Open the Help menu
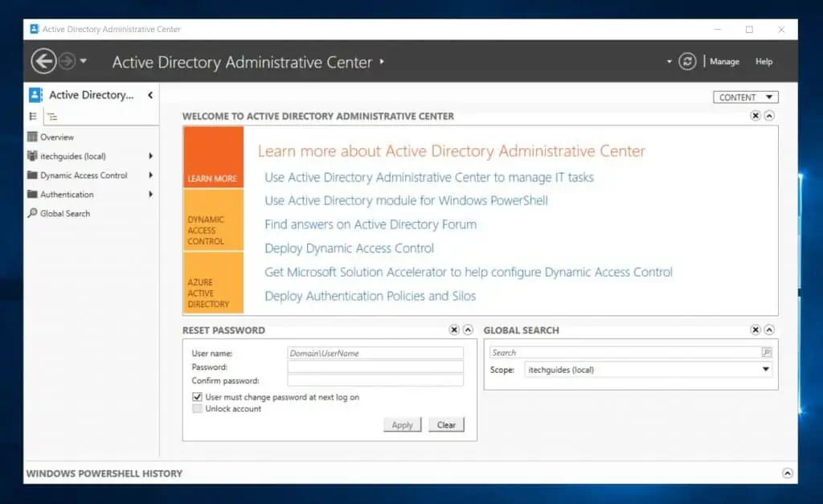The width and height of the screenshot is (823, 504). coord(764,61)
